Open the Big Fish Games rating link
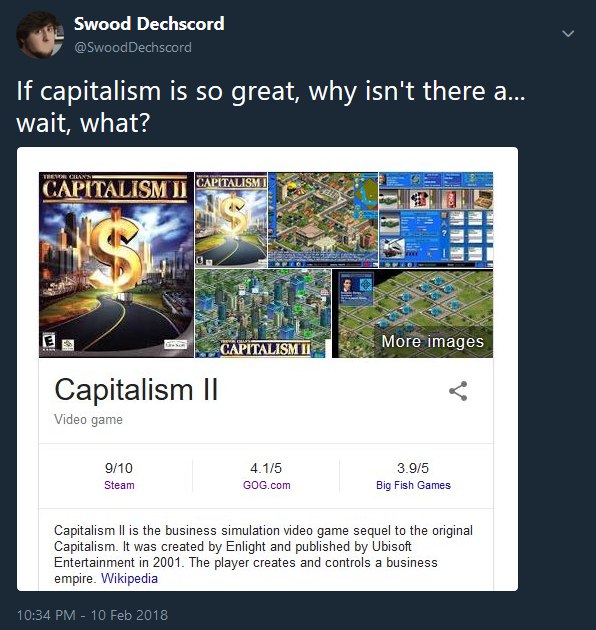The width and height of the screenshot is (596, 630). pyautogui.click(x=413, y=485)
